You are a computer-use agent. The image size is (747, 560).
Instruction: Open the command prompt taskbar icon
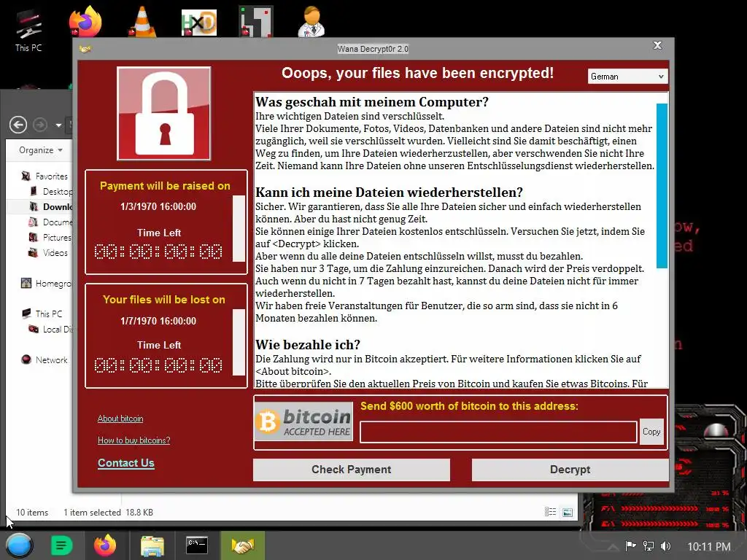(x=197, y=545)
